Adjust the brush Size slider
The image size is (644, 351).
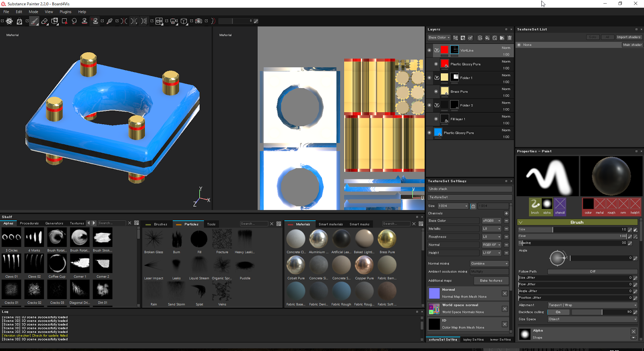(572, 230)
